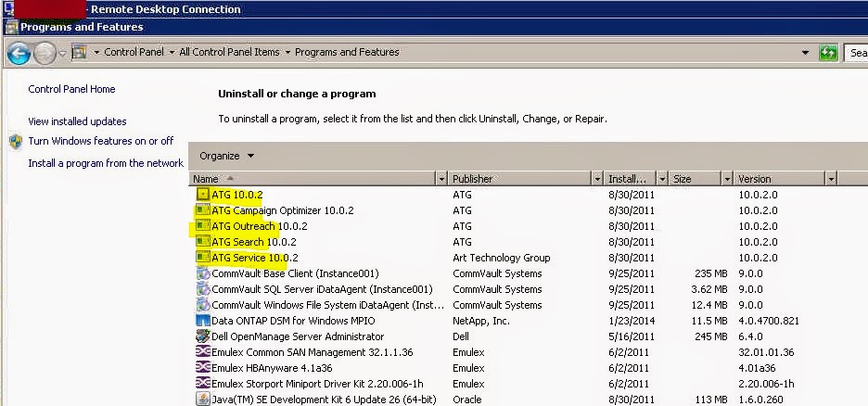Select Java(TM) SE Development Kit 6 row name
The height and width of the screenshot is (406, 868).
pos(324,400)
